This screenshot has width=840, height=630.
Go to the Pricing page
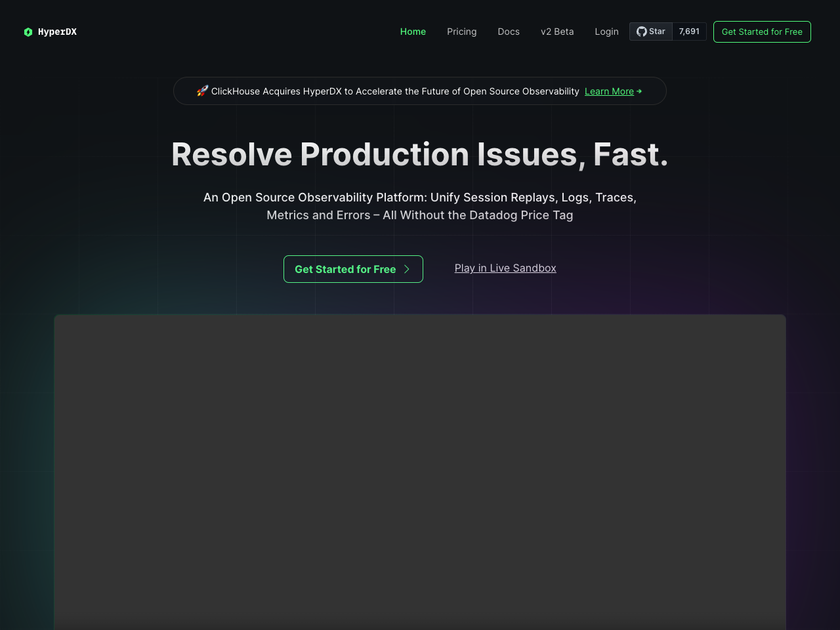461,31
